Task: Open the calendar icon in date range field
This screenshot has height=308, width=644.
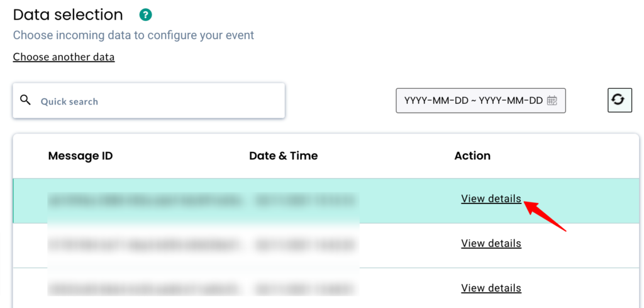Action: (552, 101)
